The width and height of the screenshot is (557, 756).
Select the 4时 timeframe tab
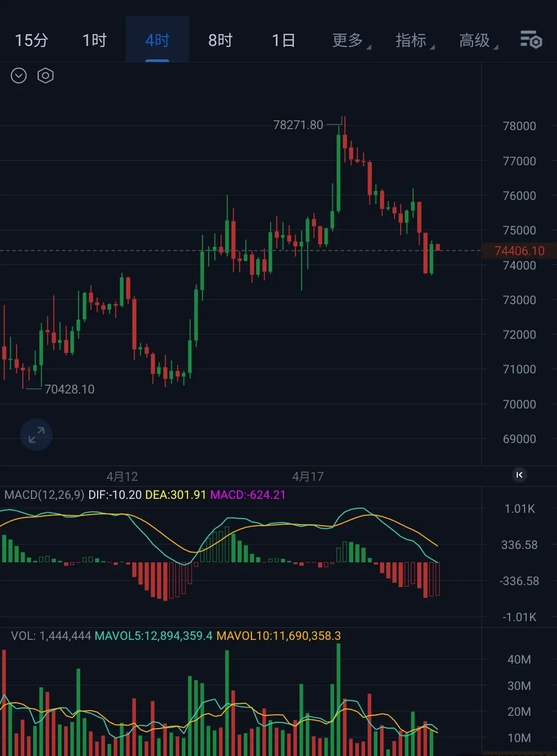pyautogui.click(x=157, y=40)
